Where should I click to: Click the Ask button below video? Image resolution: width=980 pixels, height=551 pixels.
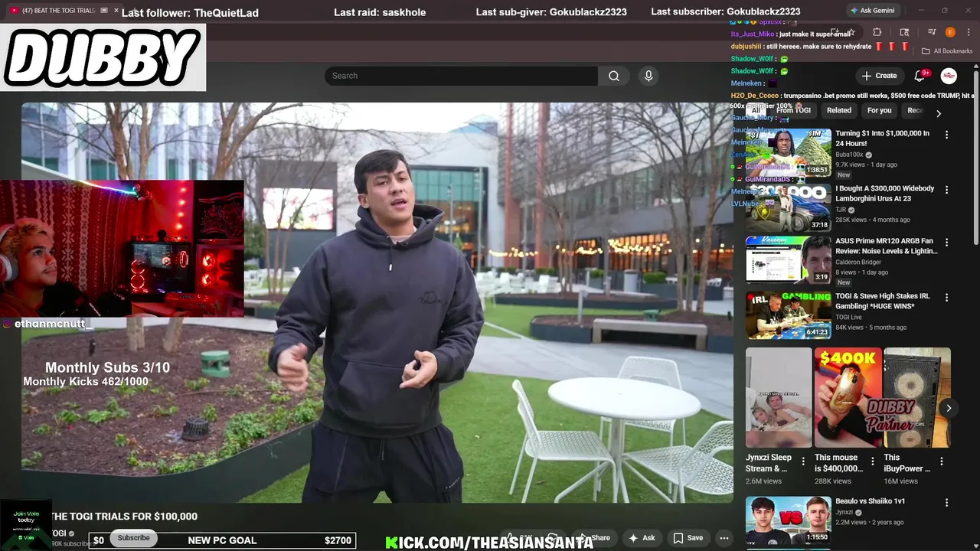click(x=642, y=538)
